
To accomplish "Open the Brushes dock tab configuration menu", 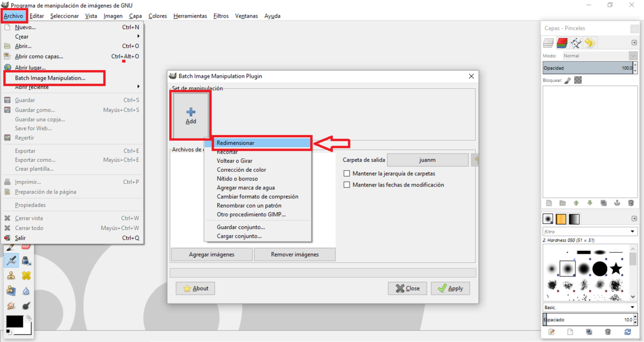I will pos(634,219).
